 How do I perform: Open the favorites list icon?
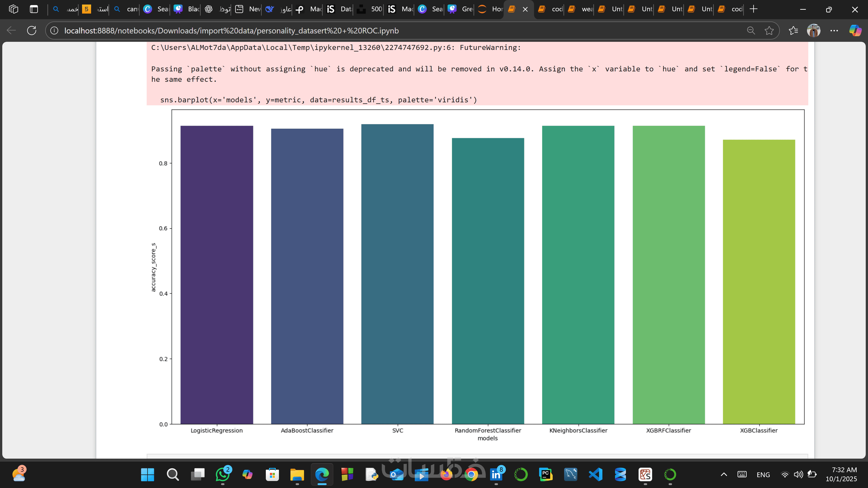(x=793, y=31)
